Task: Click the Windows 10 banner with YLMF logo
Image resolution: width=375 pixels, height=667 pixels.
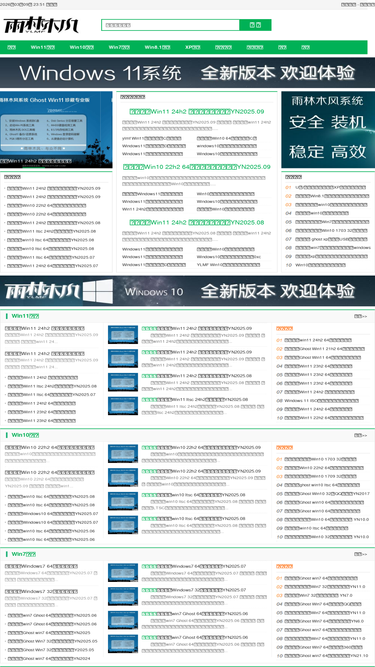Action: tap(188, 291)
